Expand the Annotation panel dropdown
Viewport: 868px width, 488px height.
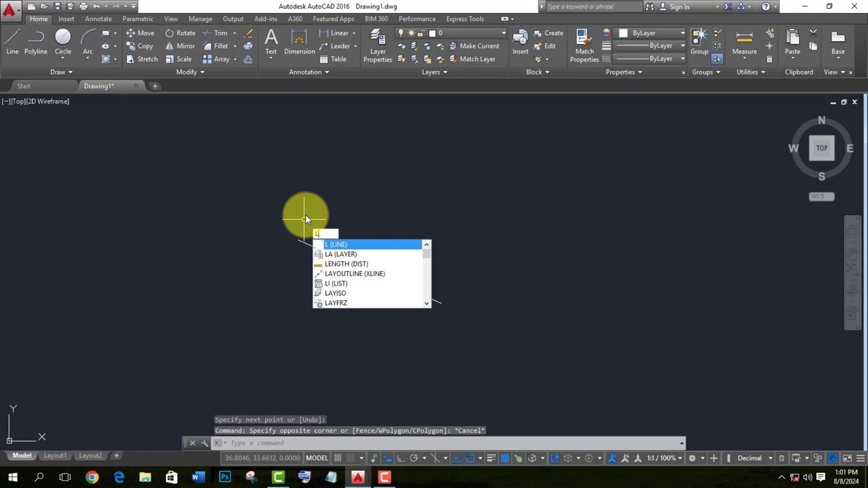[309, 72]
